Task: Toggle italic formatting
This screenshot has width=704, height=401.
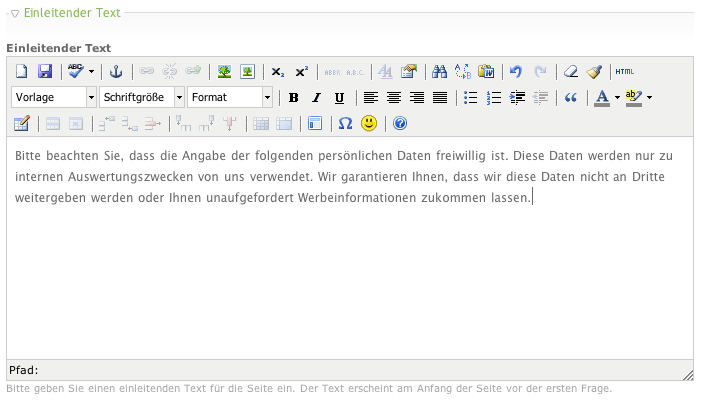Action: tap(316, 98)
